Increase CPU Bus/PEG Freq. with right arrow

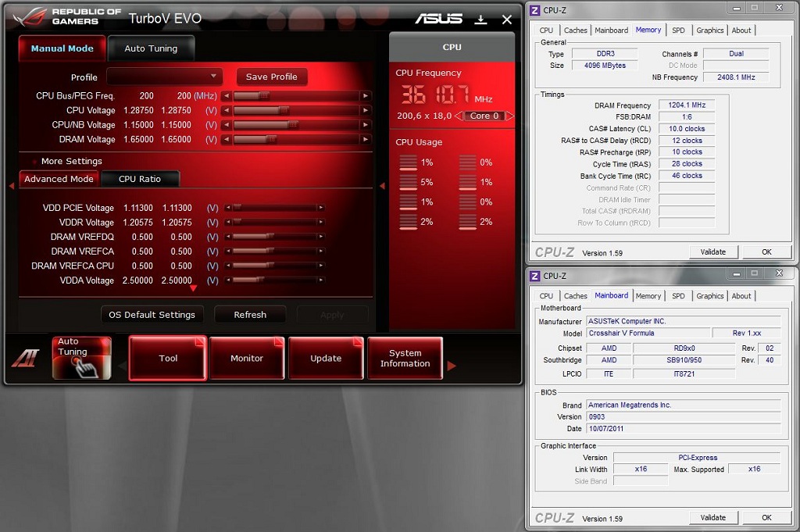tap(366, 96)
